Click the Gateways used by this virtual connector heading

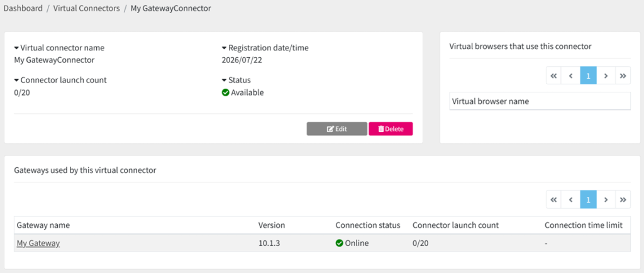pos(85,170)
